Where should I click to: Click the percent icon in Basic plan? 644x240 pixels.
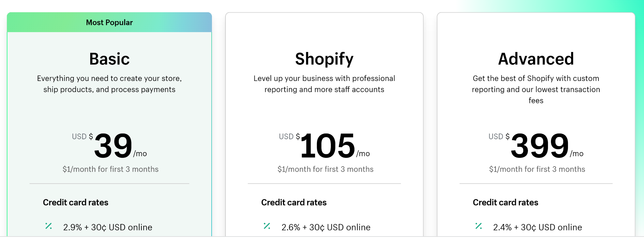pos(49,226)
